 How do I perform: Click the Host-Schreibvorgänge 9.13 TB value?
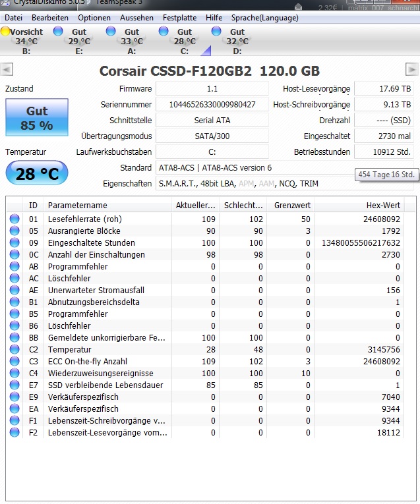(x=384, y=105)
